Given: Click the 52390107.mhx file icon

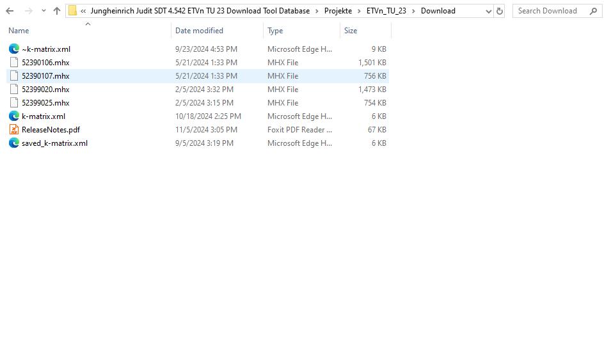Looking at the screenshot, I should [13, 75].
